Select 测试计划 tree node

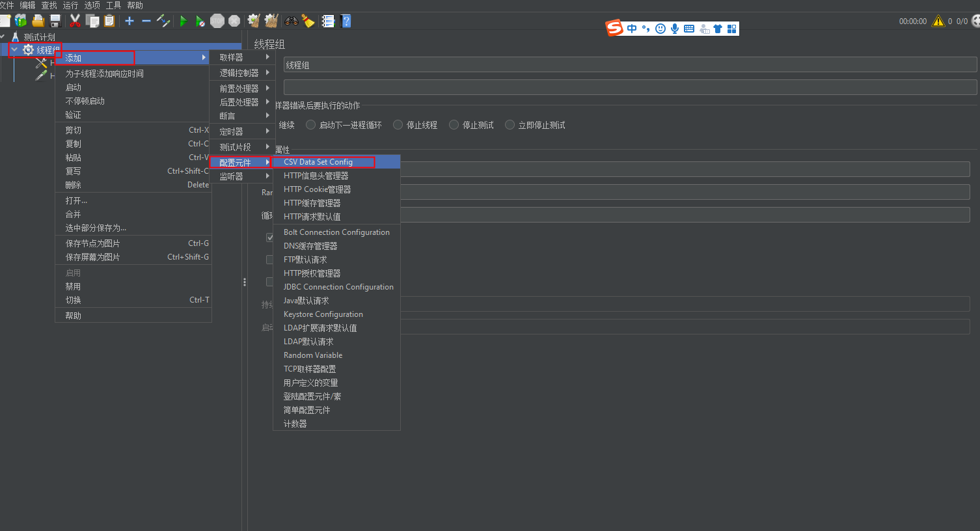coord(39,37)
